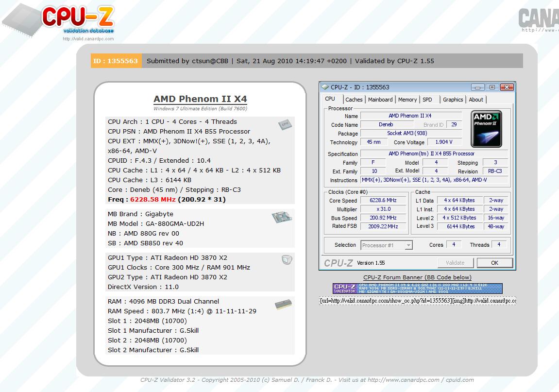This screenshot has width=559, height=392.
Task: Click the ID : 1355563 orange label
Action: point(116,61)
